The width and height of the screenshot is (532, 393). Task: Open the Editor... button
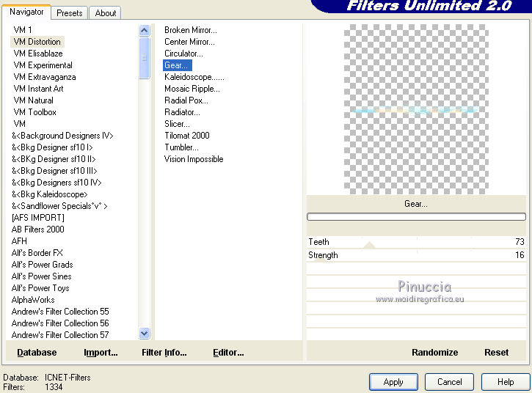click(x=228, y=353)
